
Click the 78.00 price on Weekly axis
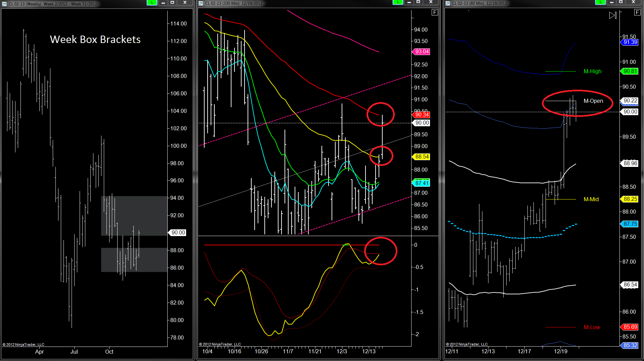click(177, 338)
